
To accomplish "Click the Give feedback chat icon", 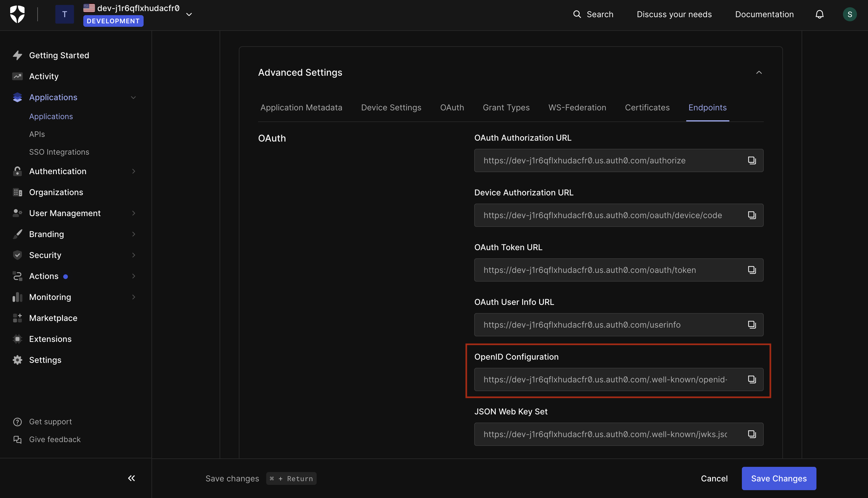I will coord(17,439).
